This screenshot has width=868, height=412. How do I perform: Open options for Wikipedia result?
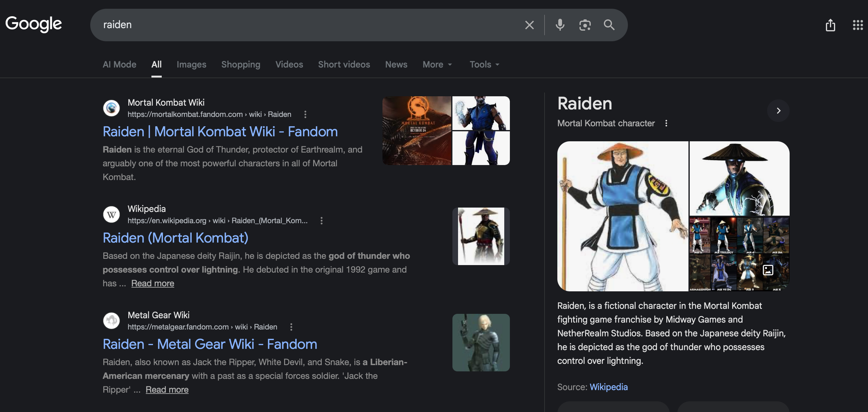pyautogui.click(x=322, y=221)
